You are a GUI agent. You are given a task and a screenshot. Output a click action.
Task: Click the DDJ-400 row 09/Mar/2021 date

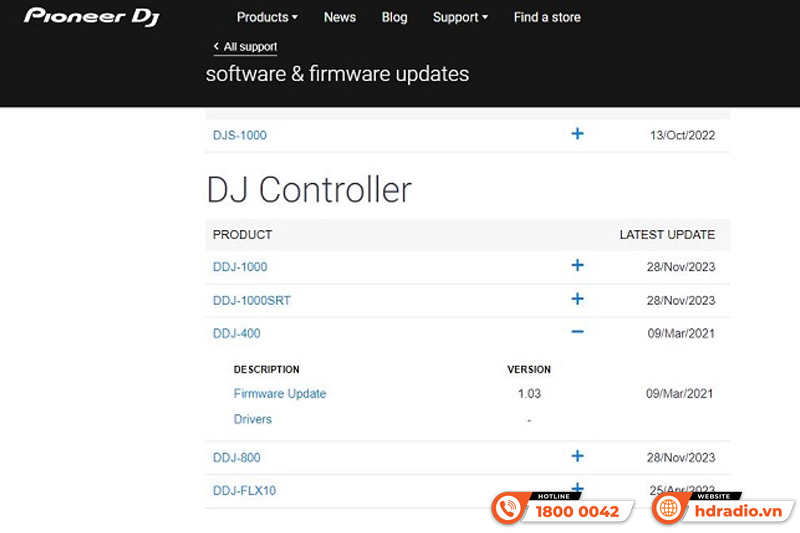pos(681,334)
